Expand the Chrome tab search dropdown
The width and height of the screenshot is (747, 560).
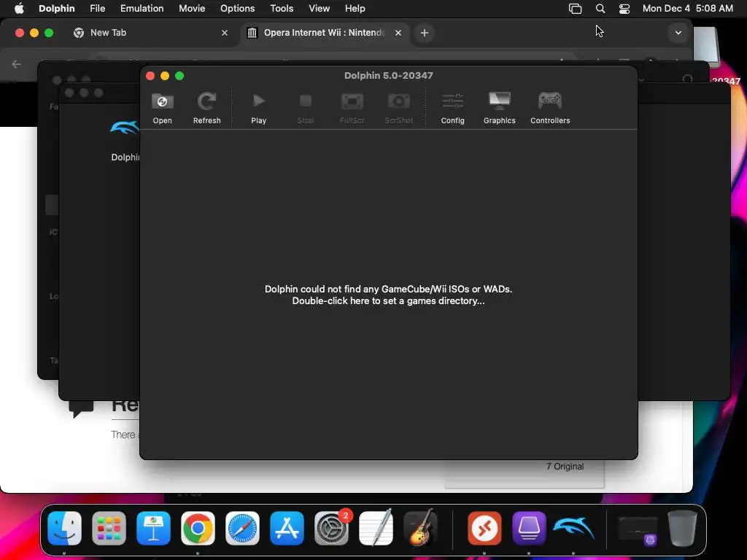(x=678, y=33)
